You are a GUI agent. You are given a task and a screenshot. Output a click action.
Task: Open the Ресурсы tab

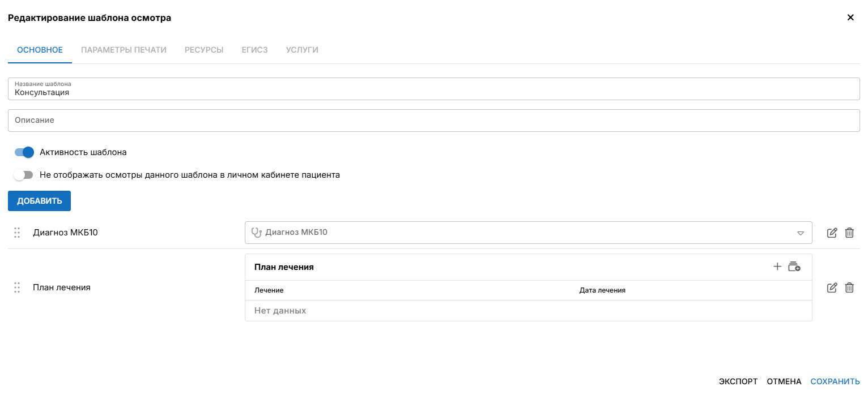(x=204, y=50)
